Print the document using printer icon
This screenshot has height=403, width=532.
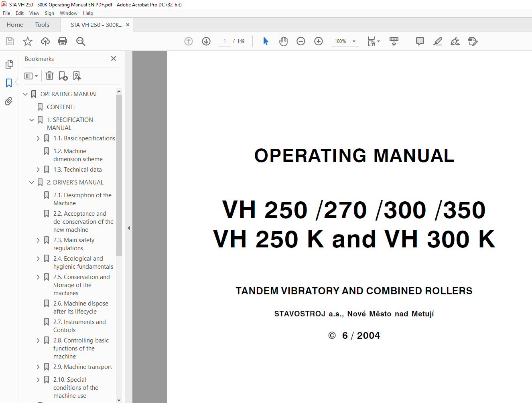click(63, 41)
